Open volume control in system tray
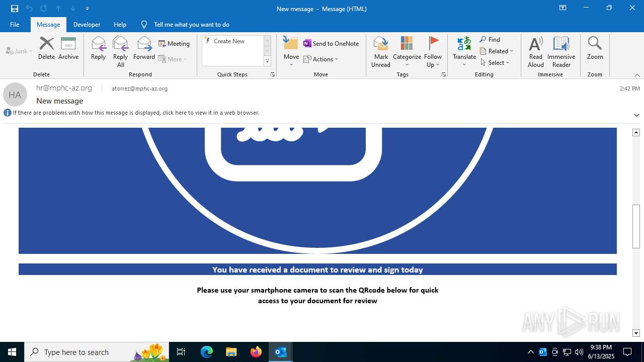 pyautogui.click(x=579, y=352)
